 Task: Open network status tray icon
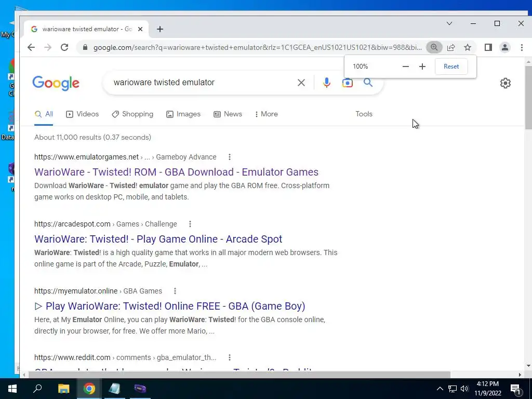tap(453, 389)
